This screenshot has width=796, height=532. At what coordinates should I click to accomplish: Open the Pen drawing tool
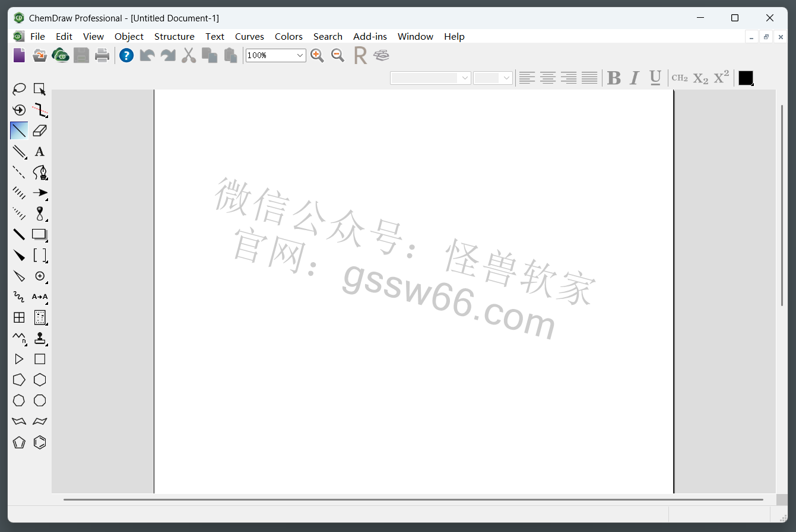(40, 173)
